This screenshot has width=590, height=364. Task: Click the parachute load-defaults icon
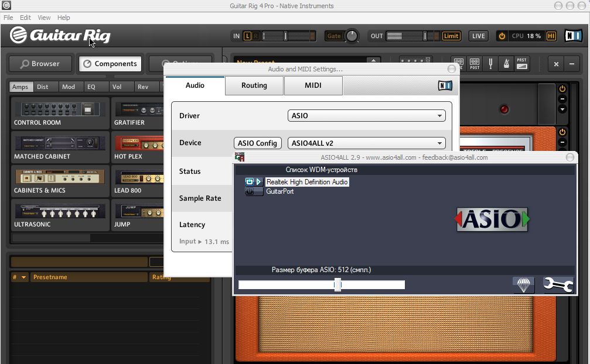[x=523, y=285]
